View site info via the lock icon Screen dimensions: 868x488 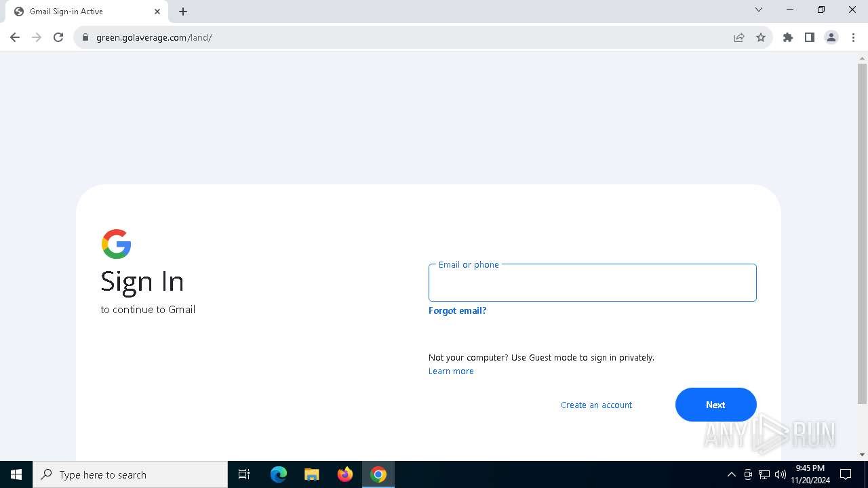pyautogui.click(x=85, y=37)
